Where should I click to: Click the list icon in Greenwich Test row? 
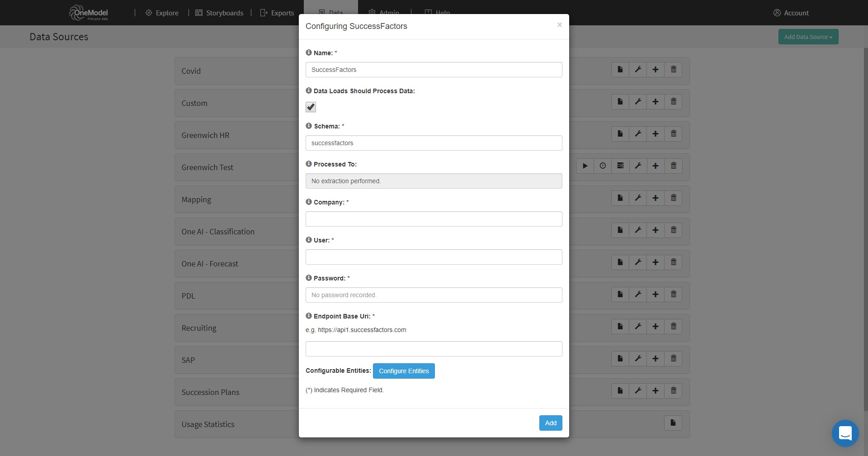point(620,166)
